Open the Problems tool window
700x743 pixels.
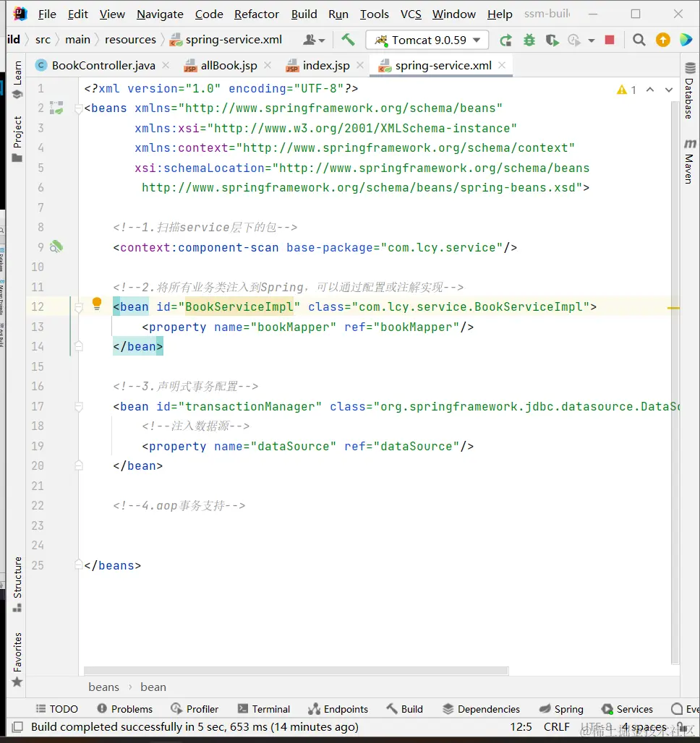coord(125,709)
